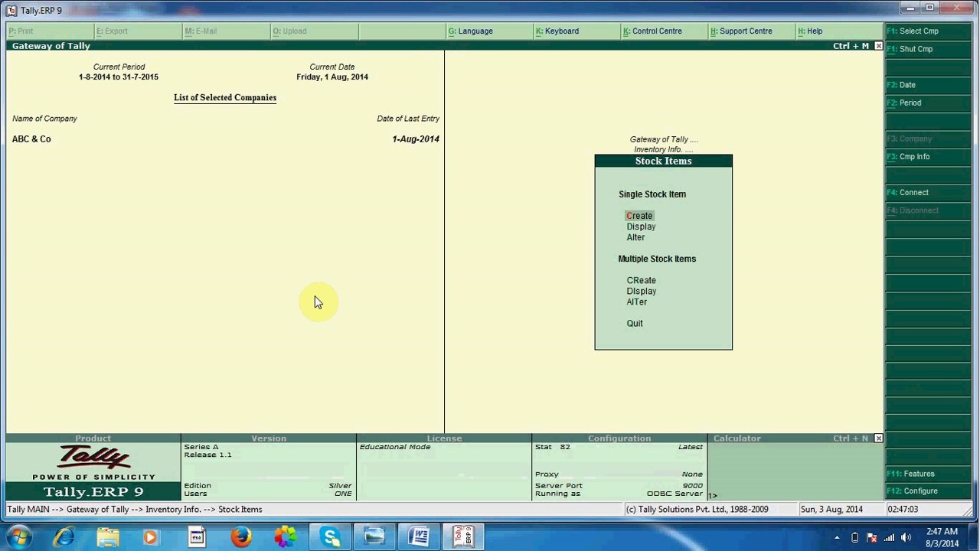Click F3 Cmp Info button

coord(928,157)
